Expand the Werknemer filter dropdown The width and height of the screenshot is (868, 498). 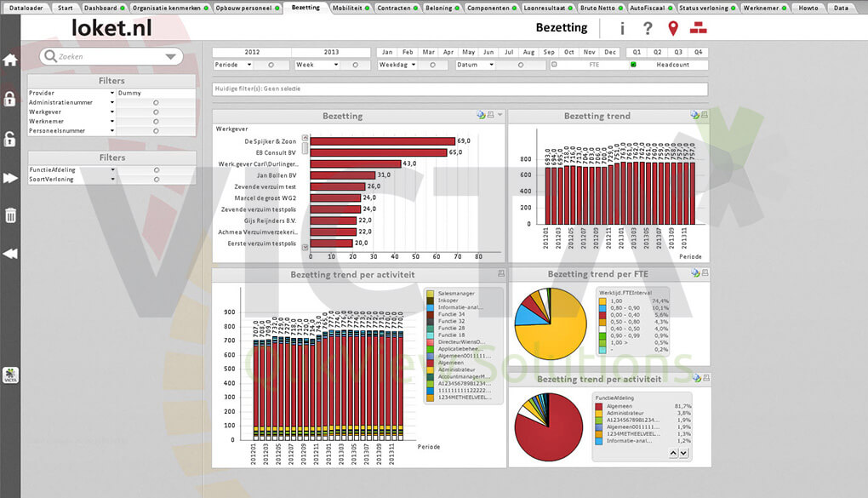point(112,122)
